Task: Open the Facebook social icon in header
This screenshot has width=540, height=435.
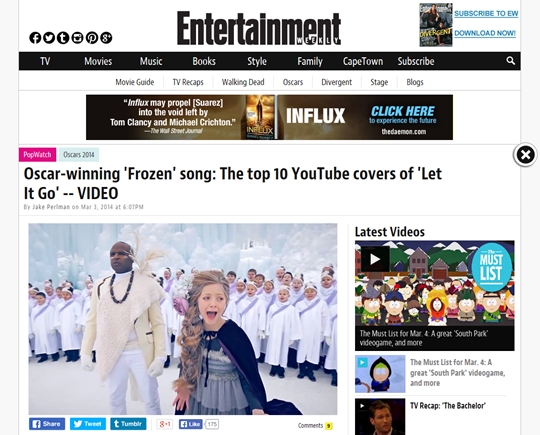Action: (x=35, y=38)
